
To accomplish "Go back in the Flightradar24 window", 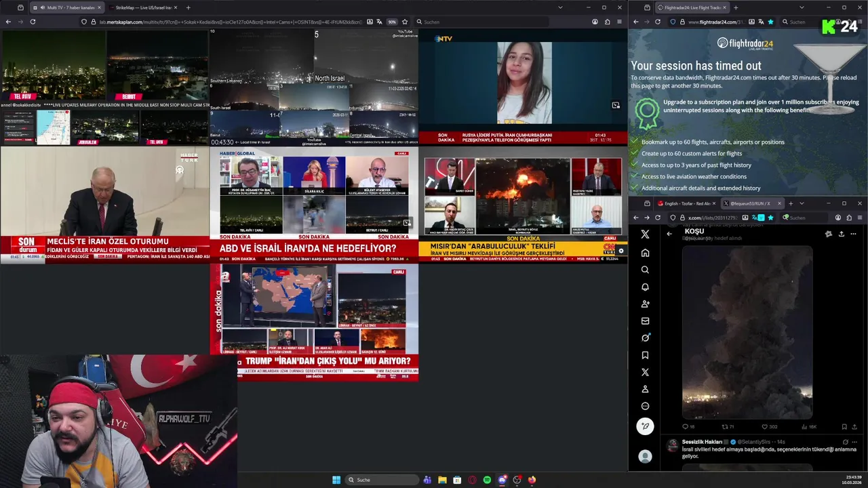I will click(636, 22).
